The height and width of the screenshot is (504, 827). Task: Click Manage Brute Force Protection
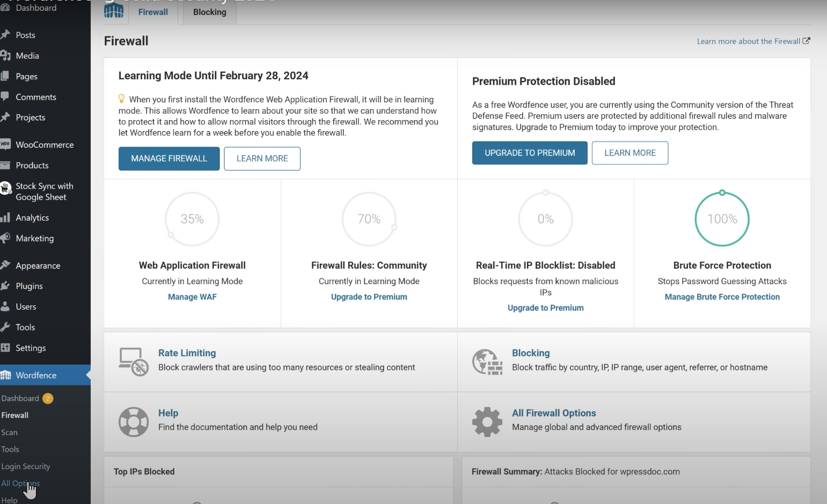pos(721,297)
